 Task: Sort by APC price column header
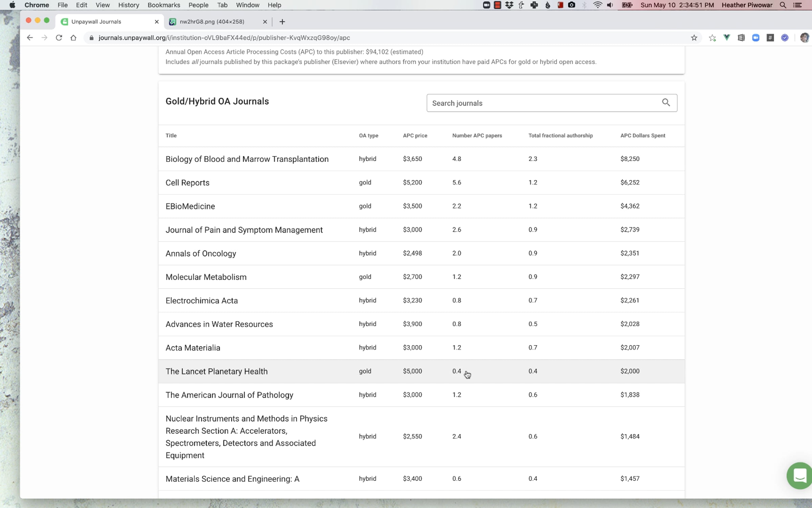click(415, 135)
